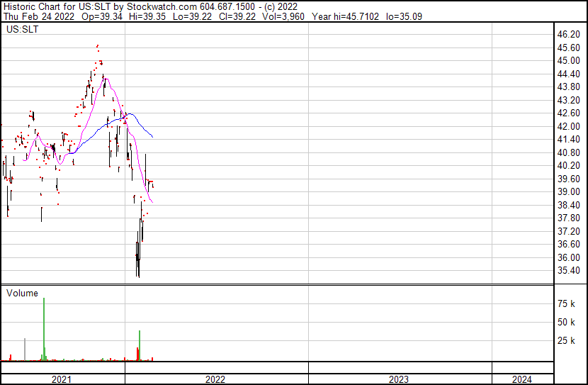
Task: Click the 46.20 price axis label
Action: coord(569,34)
